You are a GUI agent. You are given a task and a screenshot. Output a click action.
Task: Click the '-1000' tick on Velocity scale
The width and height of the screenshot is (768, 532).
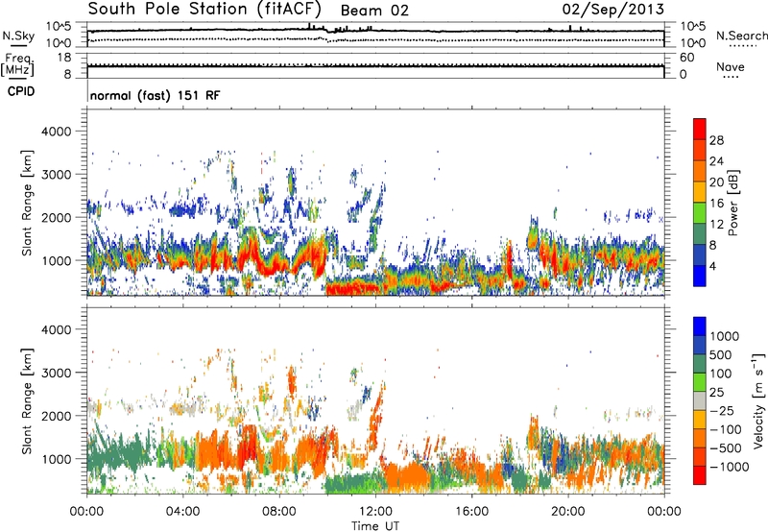[730, 467]
